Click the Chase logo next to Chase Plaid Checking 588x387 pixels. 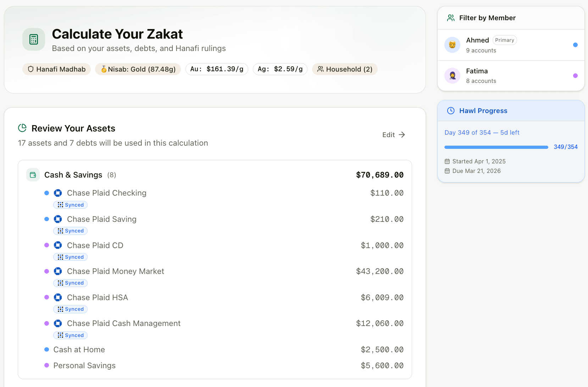(x=58, y=193)
